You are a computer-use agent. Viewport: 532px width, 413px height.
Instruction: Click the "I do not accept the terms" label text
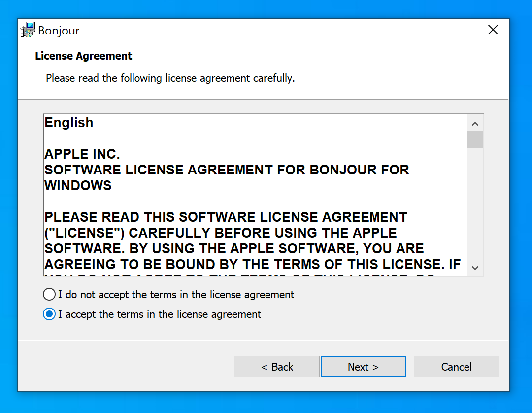click(x=176, y=295)
